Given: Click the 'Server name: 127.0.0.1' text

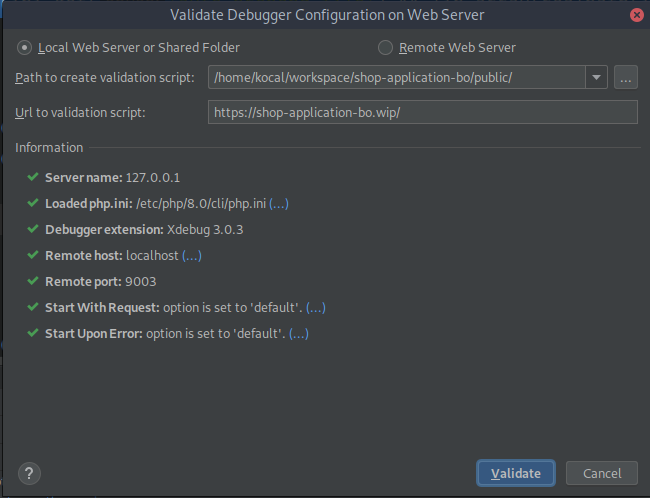Looking at the screenshot, I should (x=112, y=177).
